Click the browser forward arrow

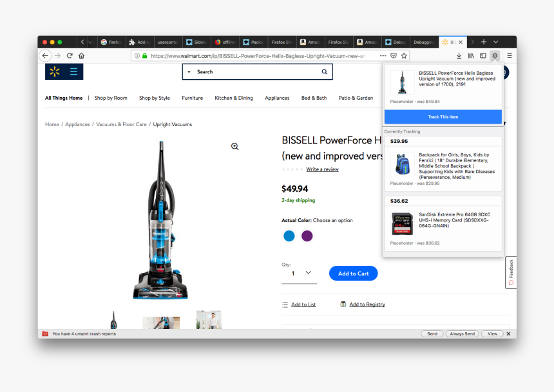click(57, 55)
